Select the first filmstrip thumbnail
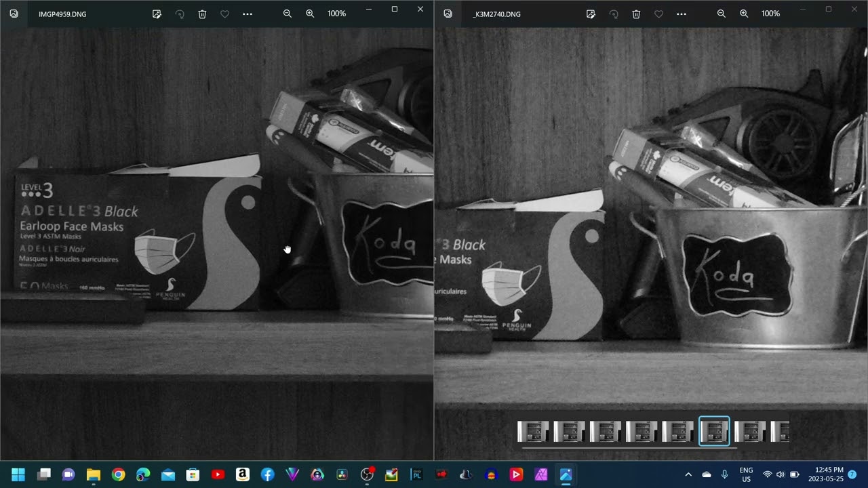Screen dimensions: 868x488 click(533, 431)
